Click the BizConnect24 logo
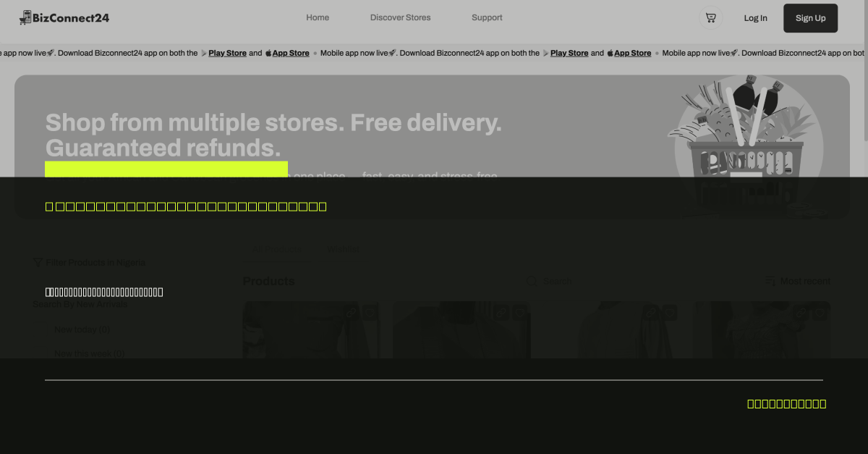The image size is (868, 454). click(64, 17)
